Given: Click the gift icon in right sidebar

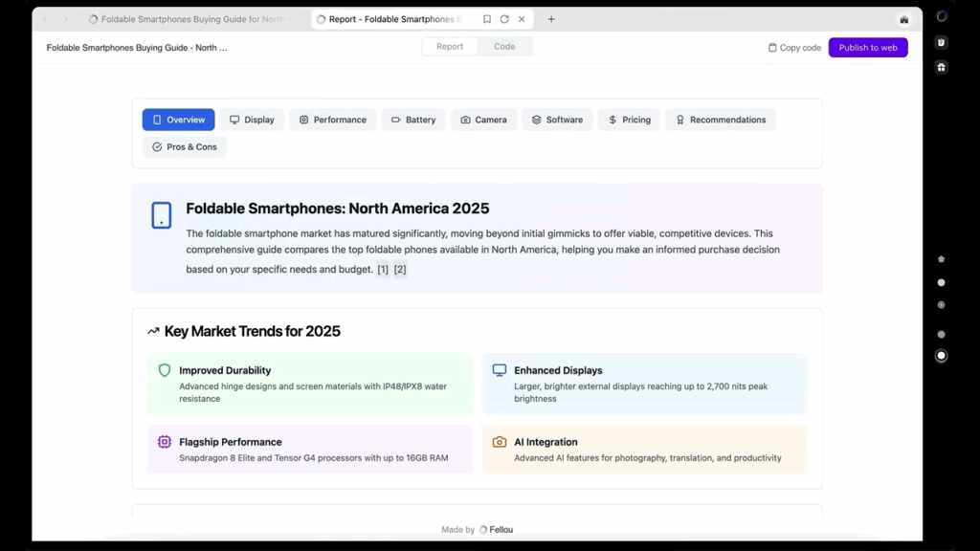Looking at the screenshot, I should click(941, 67).
